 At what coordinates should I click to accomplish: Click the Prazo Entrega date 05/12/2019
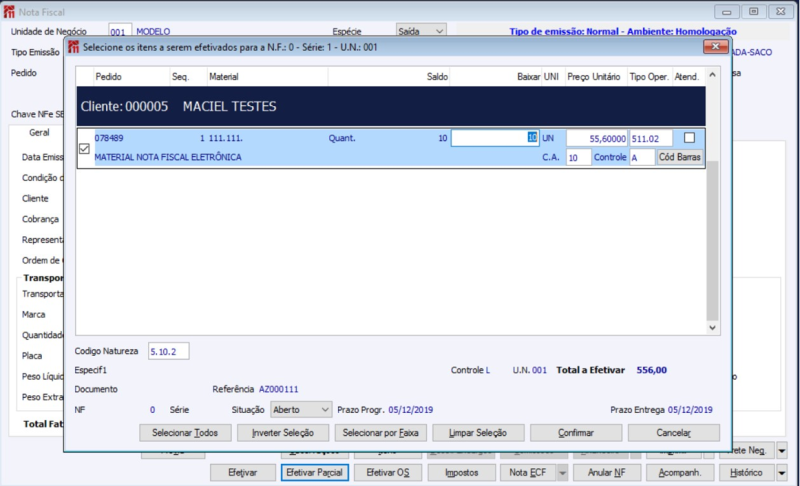tap(690, 410)
